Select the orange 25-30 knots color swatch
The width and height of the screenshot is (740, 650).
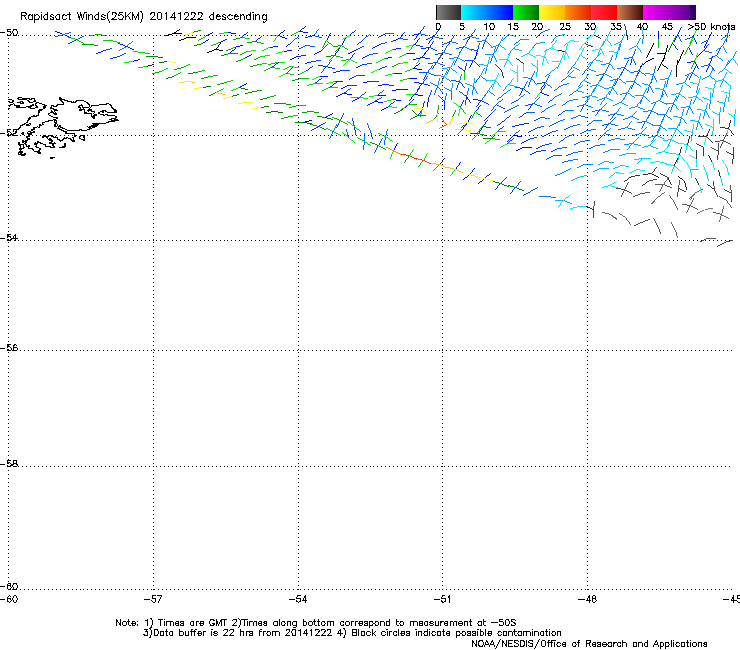(578, 12)
